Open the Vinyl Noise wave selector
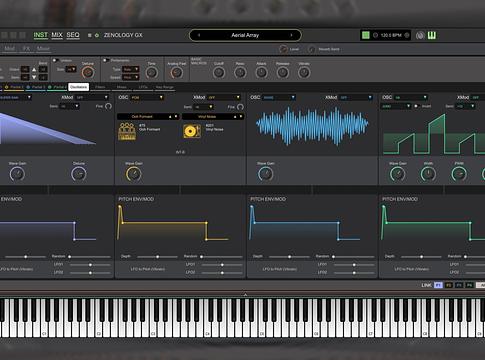The image size is (485, 360). click(x=213, y=117)
